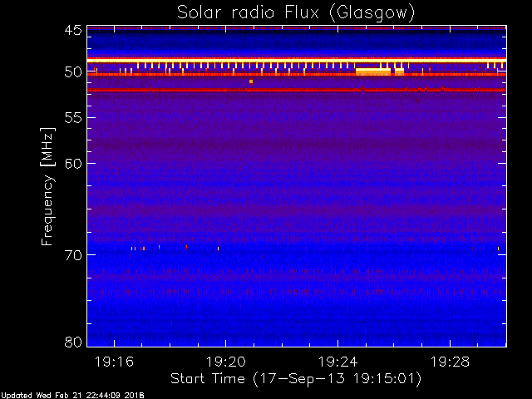Click the "19:16" time tick label
This screenshot has height=399, width=532.
point(115,362)
